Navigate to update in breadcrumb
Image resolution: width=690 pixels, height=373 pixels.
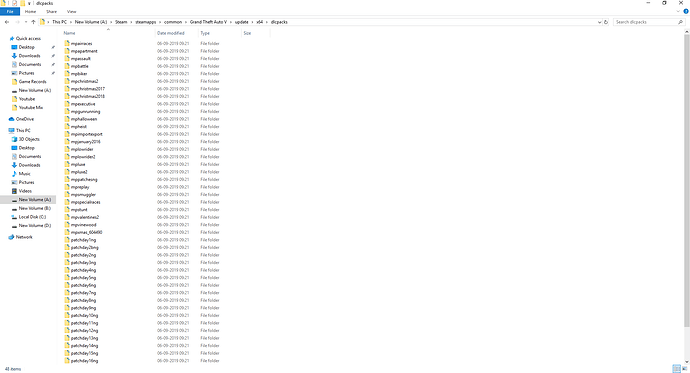point(242,22)
